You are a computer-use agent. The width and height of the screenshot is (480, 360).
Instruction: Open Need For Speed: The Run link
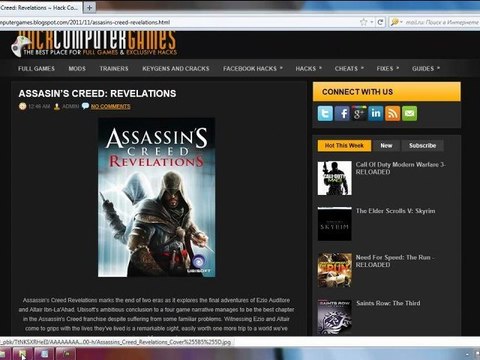[x=395, y=261]
